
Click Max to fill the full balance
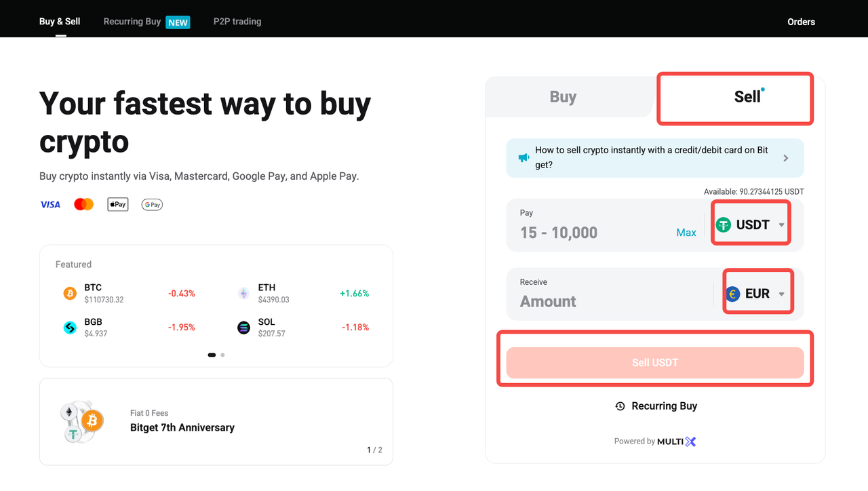click(686, 233)
